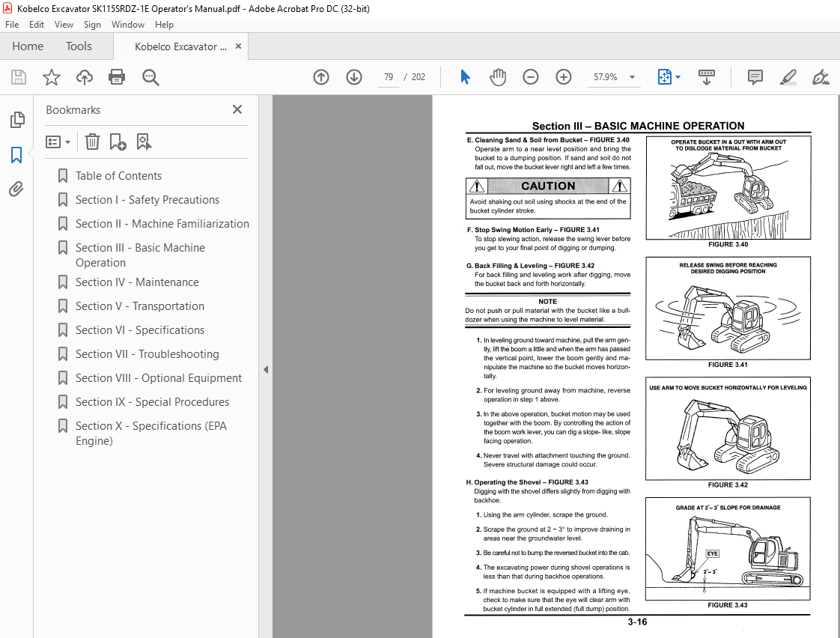Open Section VIII - Optional Equipment bookmark
The image size is (840, 638).
[x=159, y=378]
